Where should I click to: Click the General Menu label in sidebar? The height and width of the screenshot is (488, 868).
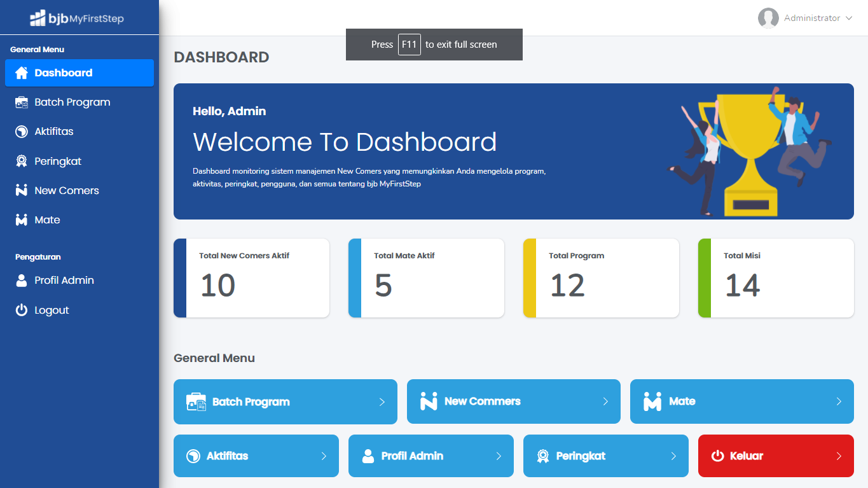click(x=38, y=50)
